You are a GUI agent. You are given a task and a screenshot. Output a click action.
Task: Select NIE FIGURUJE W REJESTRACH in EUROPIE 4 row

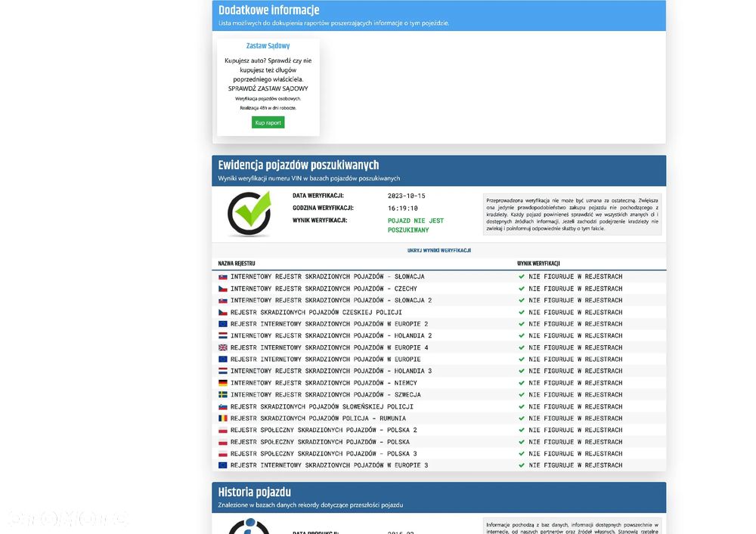pyautogui.click(x=575, y=347)
